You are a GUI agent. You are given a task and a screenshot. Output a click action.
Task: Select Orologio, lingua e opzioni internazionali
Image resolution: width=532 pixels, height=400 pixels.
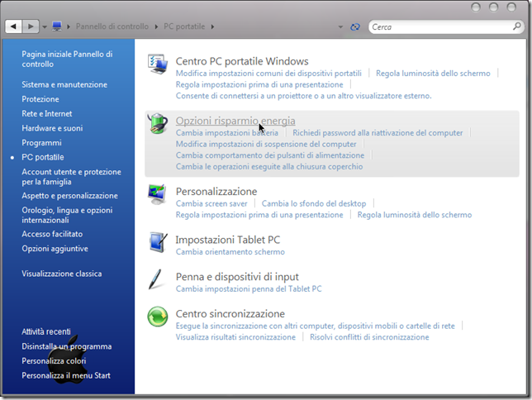(67, 215)
